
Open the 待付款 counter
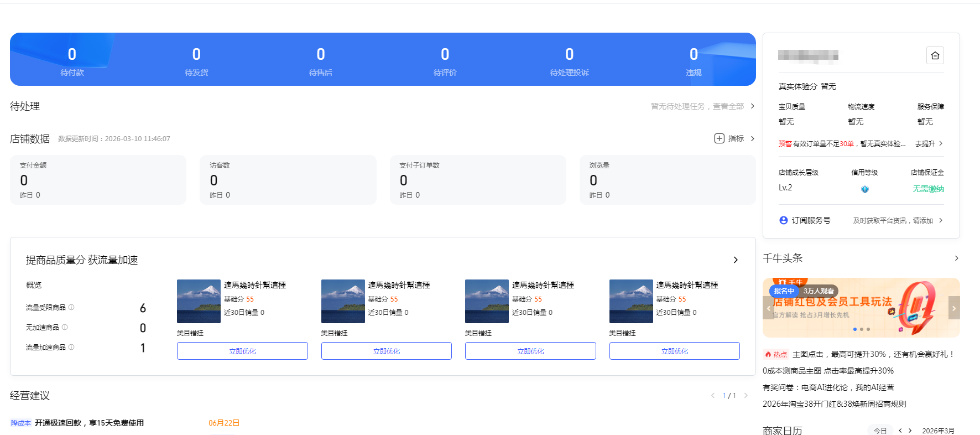pos(72,61)
